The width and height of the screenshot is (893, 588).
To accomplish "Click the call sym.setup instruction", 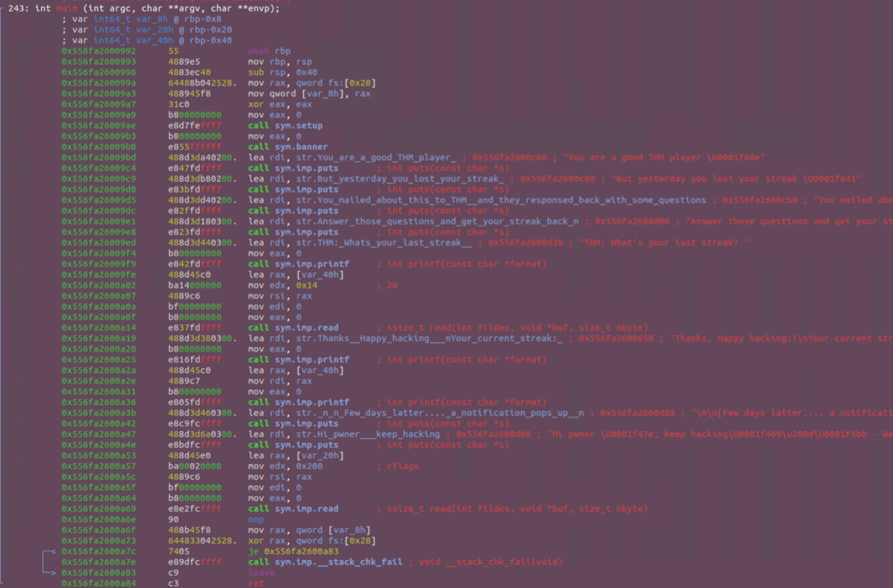I will (285, 125).
